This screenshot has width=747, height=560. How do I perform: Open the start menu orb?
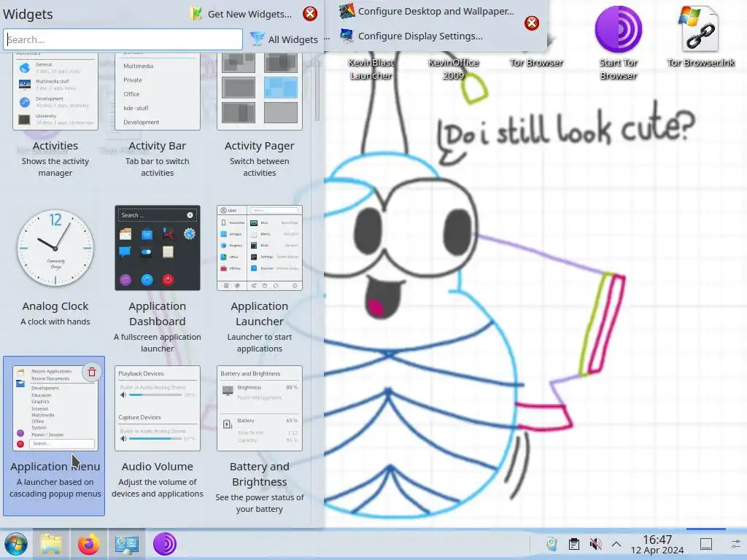16,544
